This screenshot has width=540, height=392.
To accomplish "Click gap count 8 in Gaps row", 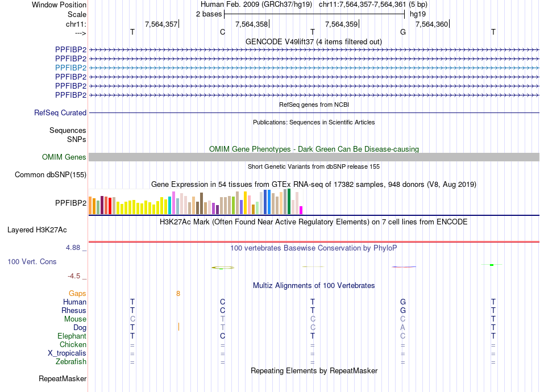I will click(x=178, y=294).
